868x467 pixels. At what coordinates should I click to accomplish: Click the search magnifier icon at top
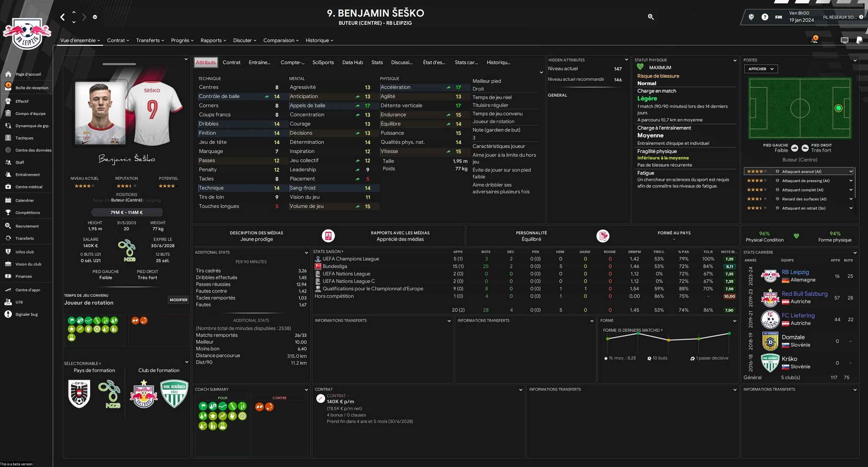[651, 17]
